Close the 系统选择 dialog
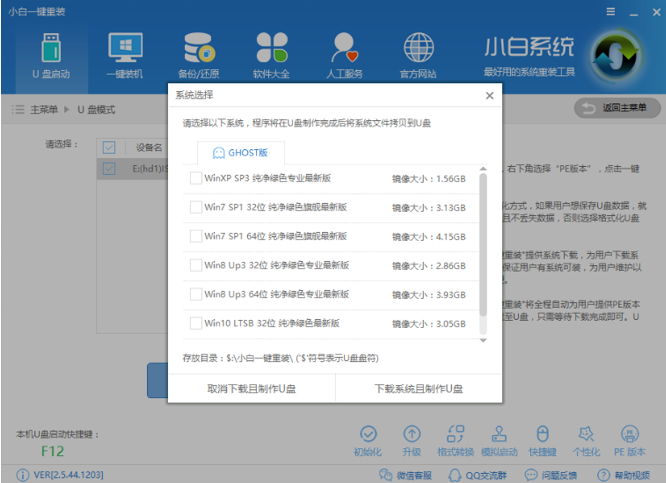666x483 pixels. coord(489,96)
